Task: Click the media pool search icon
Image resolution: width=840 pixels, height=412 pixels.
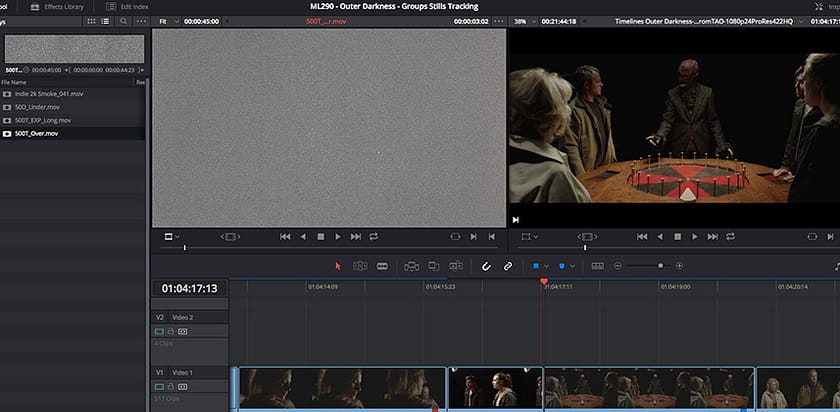Action: [124, 21]
